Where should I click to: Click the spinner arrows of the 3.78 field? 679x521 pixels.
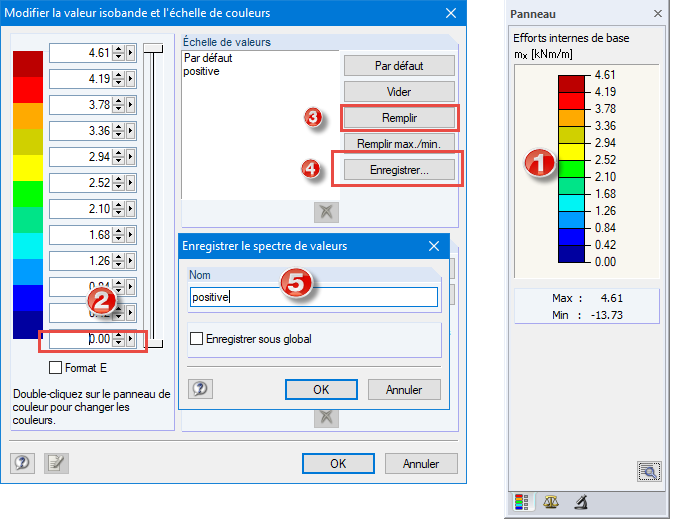tap(118, 105)
